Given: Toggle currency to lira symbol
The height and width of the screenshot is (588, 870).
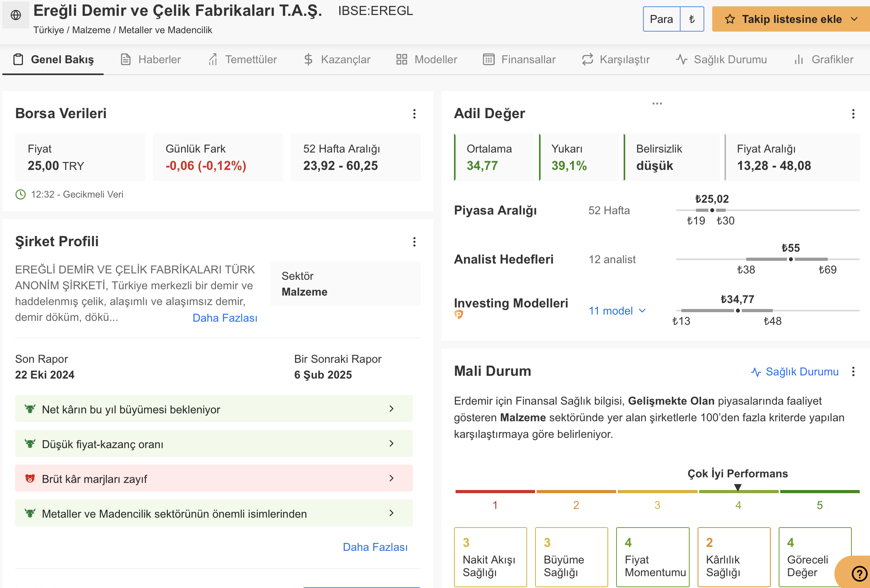Looking at the screenshot, I should [x=692, y=19].
